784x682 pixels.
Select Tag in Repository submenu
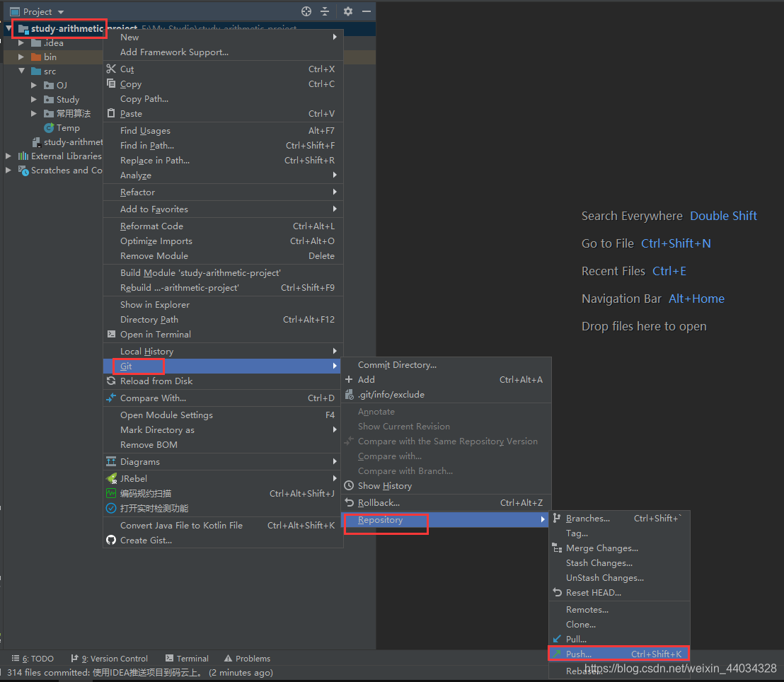pyautogui.click(x=620, y=533)
